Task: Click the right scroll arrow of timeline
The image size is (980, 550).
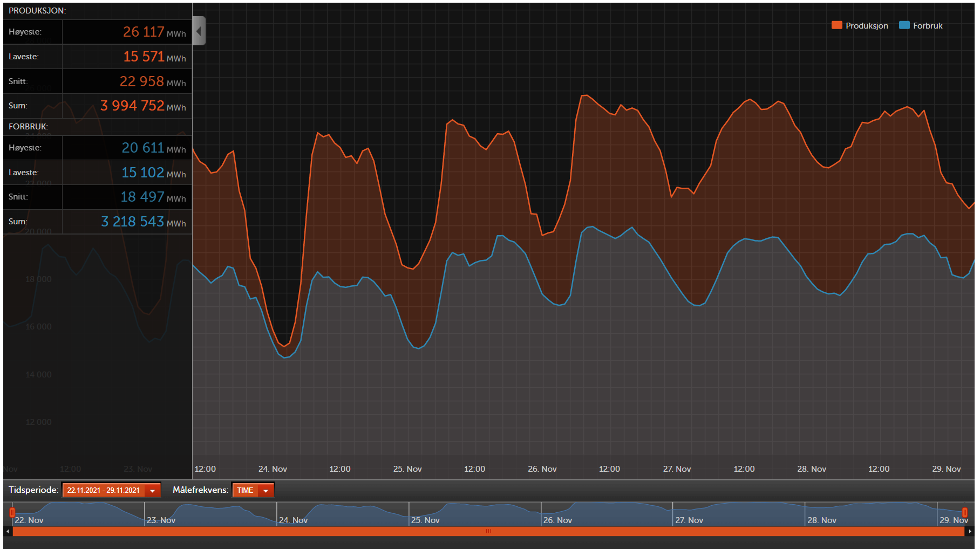Action: [970, 531]
